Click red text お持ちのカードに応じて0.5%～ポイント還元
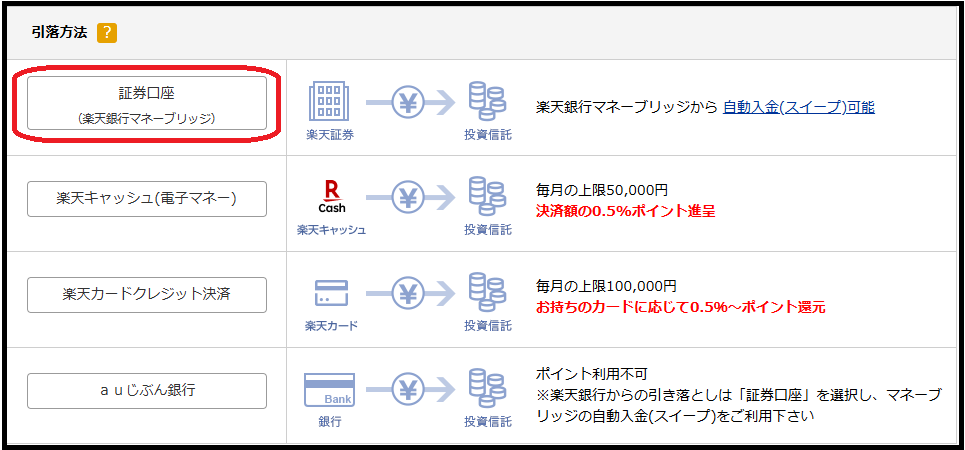965x450 pixels. tap(680, 307)
